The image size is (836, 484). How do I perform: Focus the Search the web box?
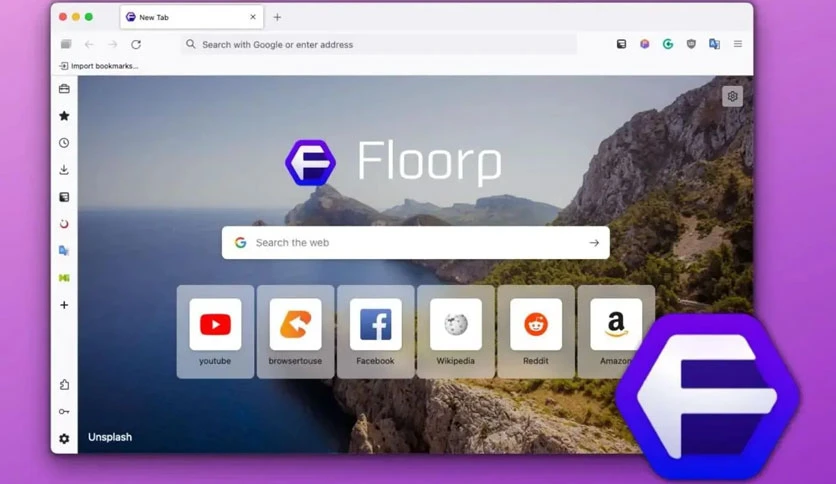[415, 243]
